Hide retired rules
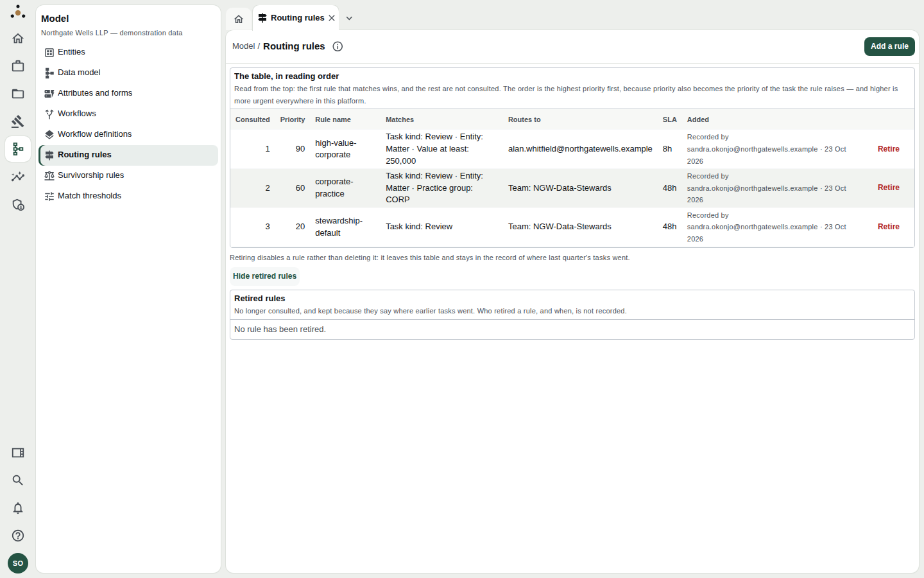This screenshot has width=924, height=578. 264,276
